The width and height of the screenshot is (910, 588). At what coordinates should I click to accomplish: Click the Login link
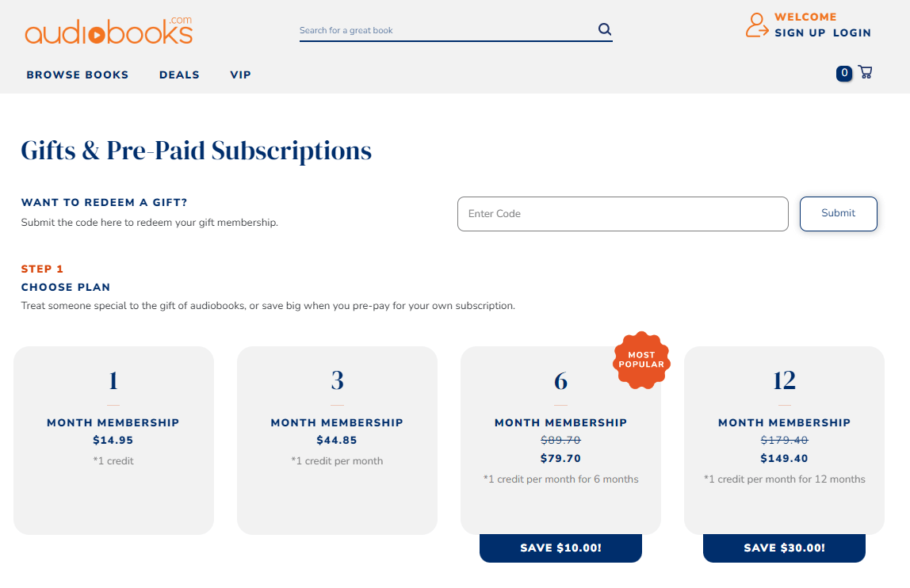852,33
